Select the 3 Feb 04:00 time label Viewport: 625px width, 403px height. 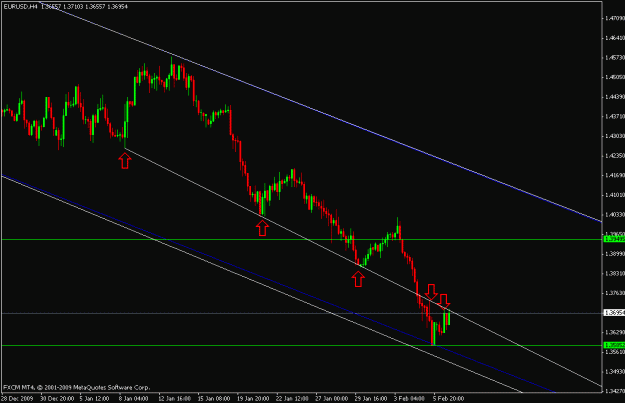(x=409, y=398)
